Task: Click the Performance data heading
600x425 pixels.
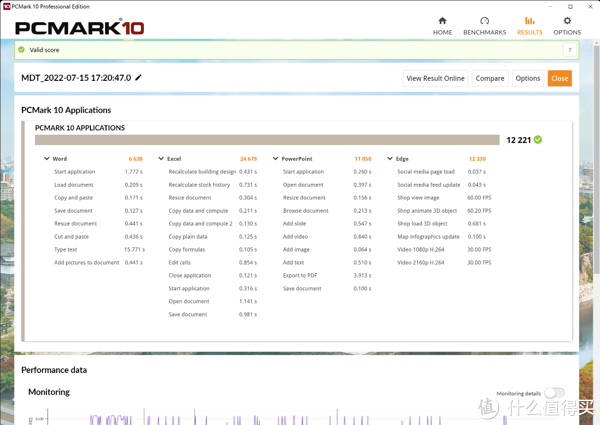Action: point(54,370)
